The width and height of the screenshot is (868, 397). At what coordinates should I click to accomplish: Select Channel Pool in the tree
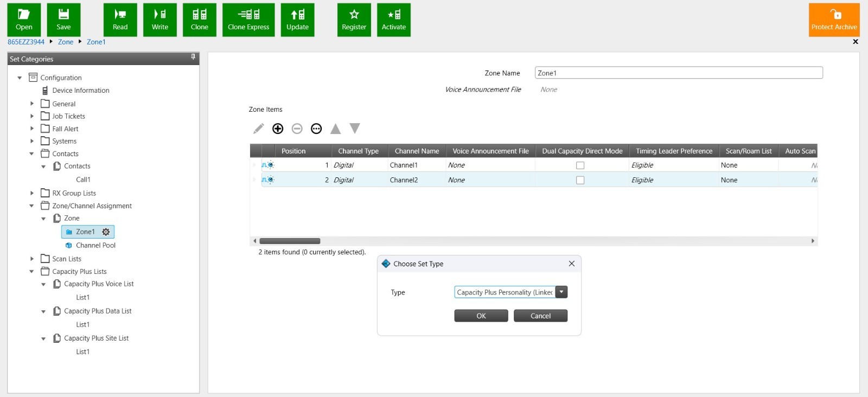click(95, 246)
